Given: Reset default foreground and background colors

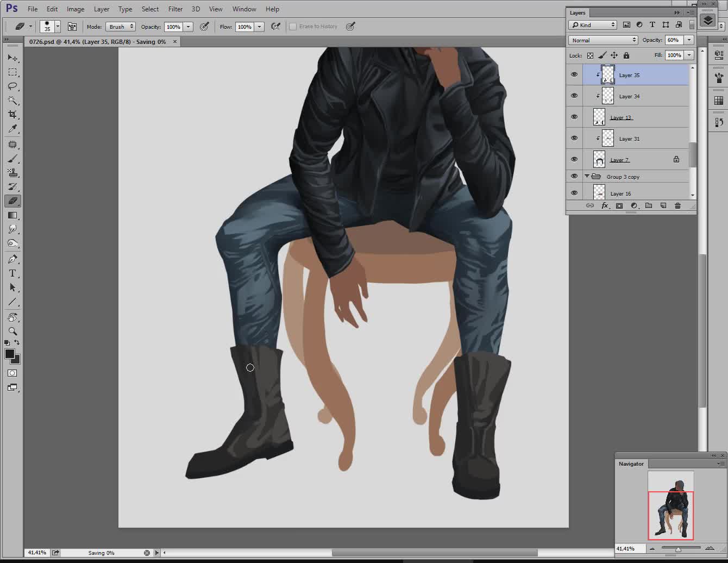Looking at the screenshot, I should pyautogui.click(x=7, y=343).
